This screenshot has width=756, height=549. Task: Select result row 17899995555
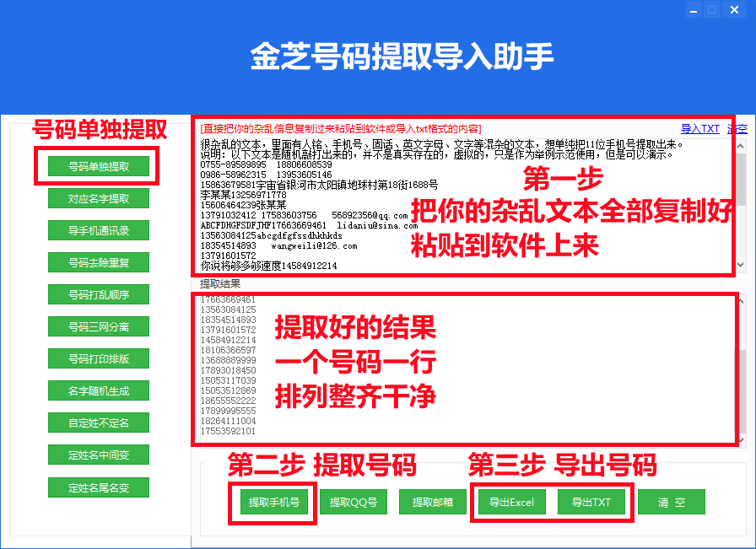(x=228, y=411)
